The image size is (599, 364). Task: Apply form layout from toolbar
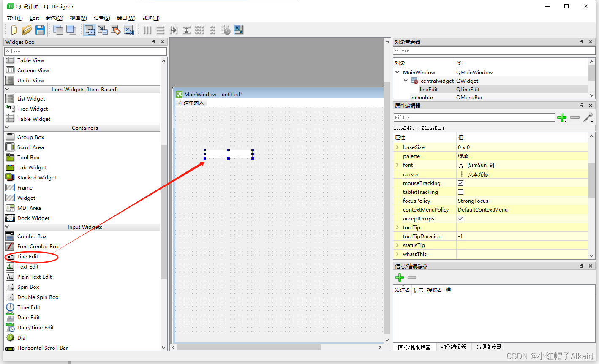point(212,30)
